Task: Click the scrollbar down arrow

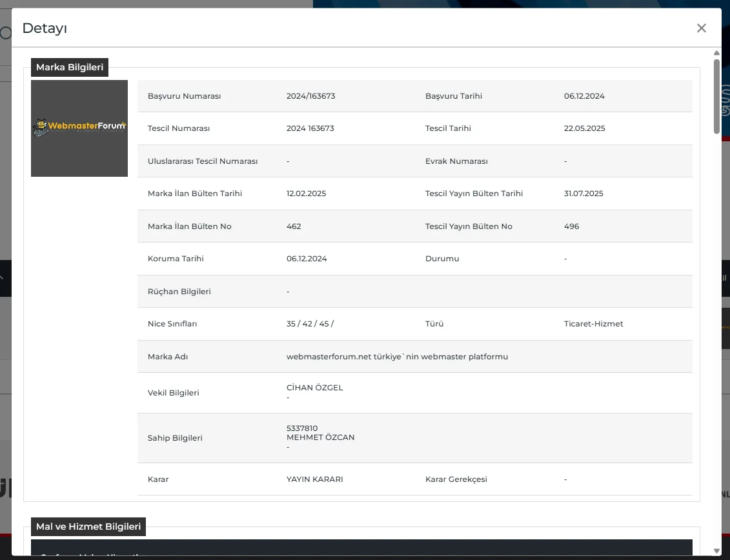Action: [716, 550]
